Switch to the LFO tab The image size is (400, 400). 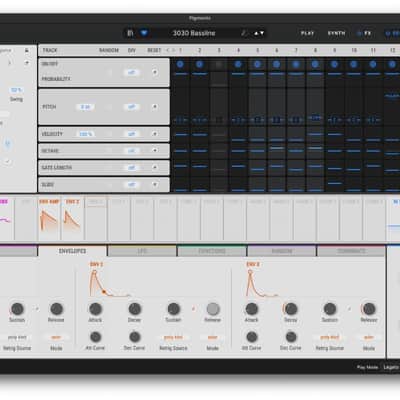(142, 251)
